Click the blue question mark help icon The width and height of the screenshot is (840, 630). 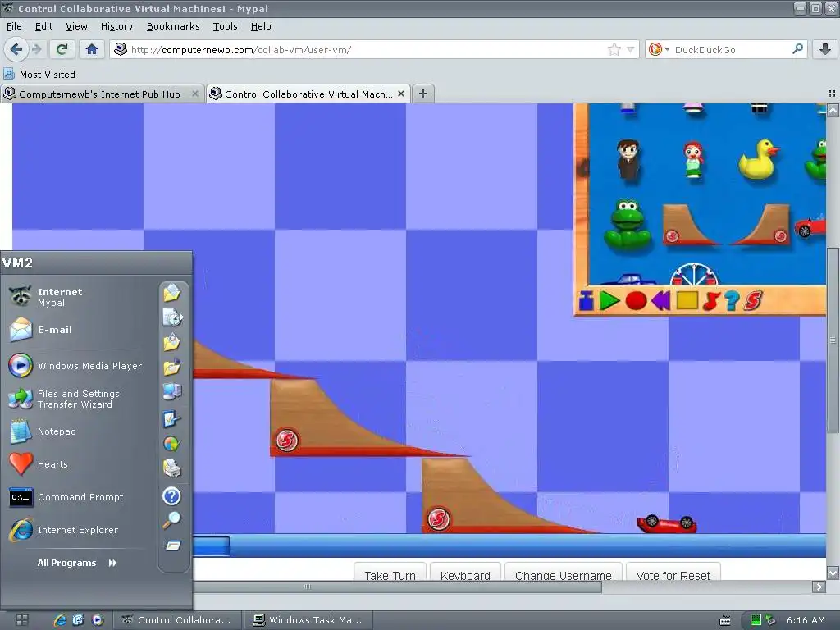tap(732, 300)
